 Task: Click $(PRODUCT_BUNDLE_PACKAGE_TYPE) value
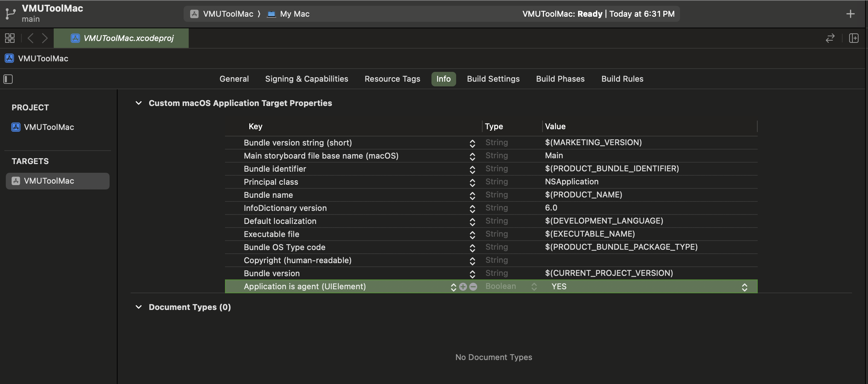621,247
